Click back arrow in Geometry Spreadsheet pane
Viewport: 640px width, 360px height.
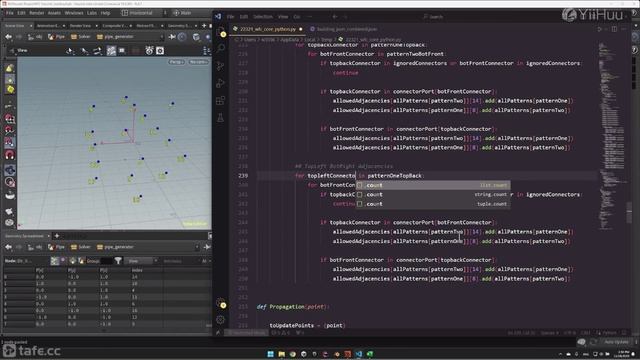coord(8,247)
